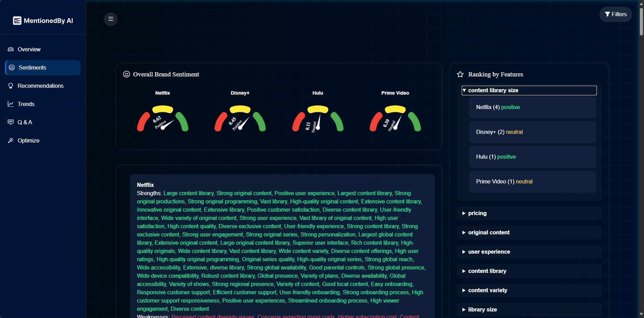Click the page vertical scrollbar thumb
This screenshot has height=318, width=644.
[x=641, y=21]
